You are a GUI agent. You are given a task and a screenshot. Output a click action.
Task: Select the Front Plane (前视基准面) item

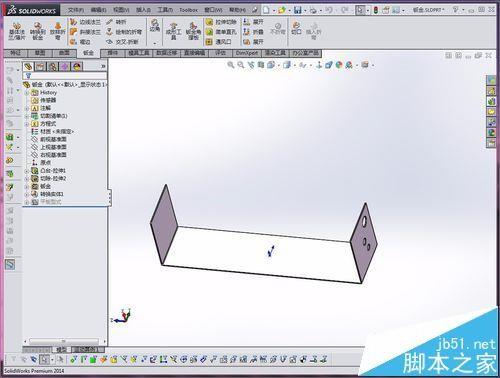(49, 139)
